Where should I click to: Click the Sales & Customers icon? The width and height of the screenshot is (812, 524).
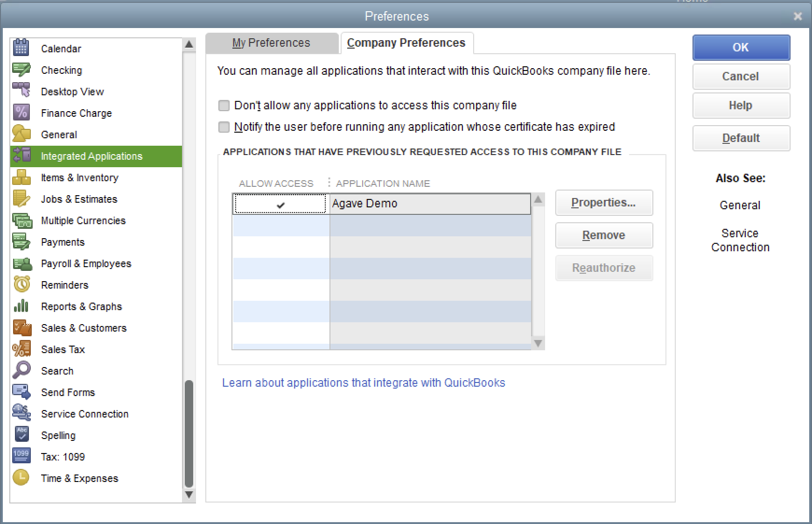click(22, 327)
